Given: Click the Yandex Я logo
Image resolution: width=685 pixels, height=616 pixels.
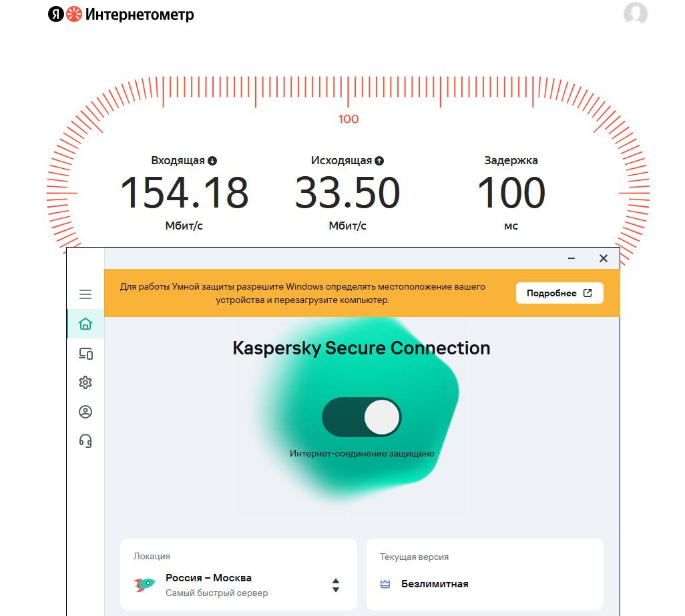Looking at the screenshot, I should (x=56, y=15).
